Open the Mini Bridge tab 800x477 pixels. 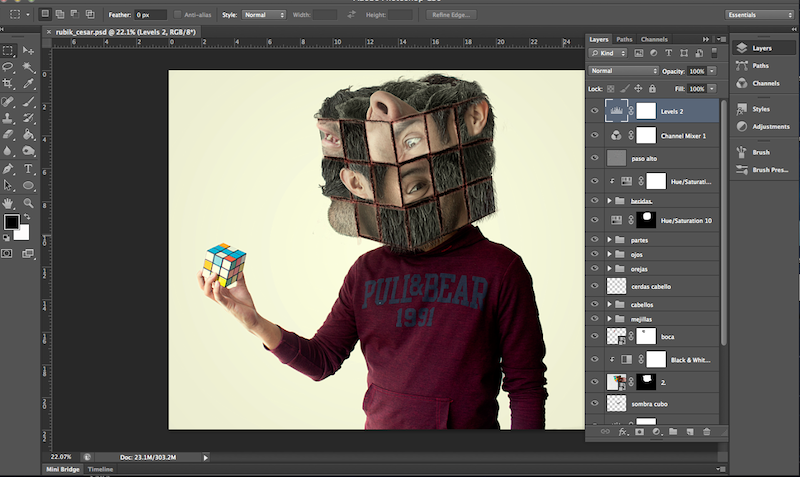pos(63,469)
